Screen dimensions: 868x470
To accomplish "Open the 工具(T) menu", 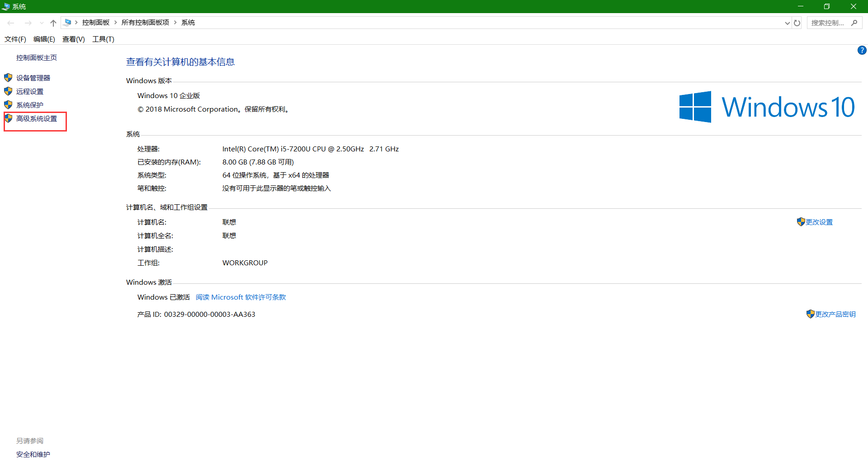I will (103, 39).
